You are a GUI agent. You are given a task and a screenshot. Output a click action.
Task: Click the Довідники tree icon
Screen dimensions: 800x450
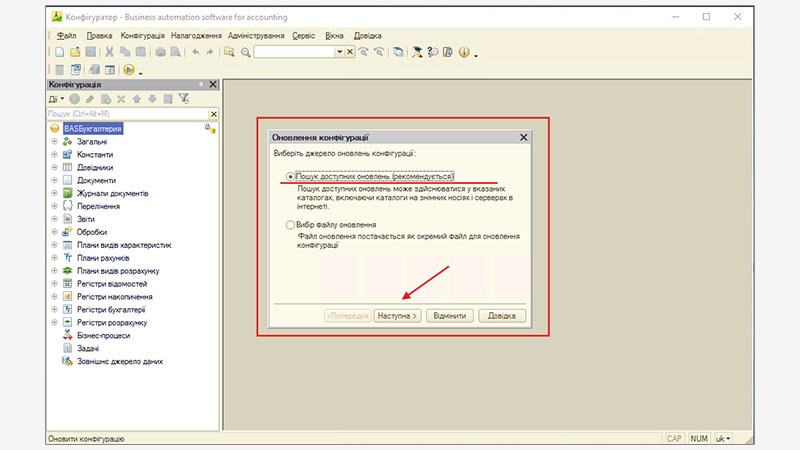pos(67,167)
